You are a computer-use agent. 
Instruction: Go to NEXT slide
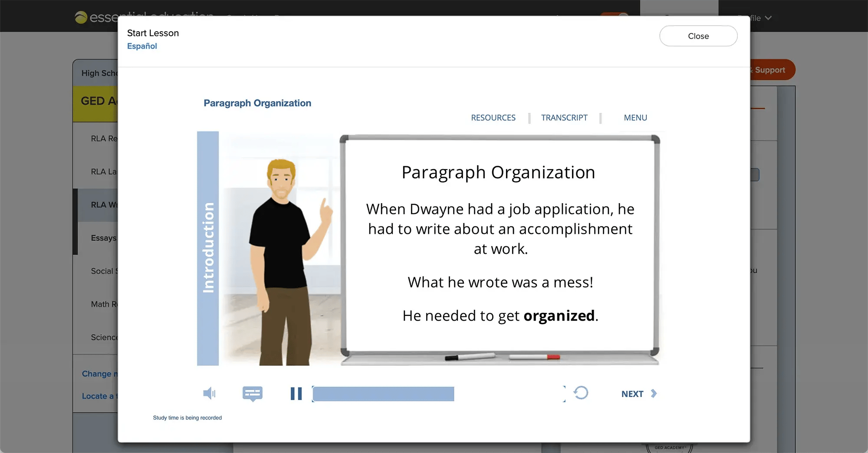click(x=632, y=394)
